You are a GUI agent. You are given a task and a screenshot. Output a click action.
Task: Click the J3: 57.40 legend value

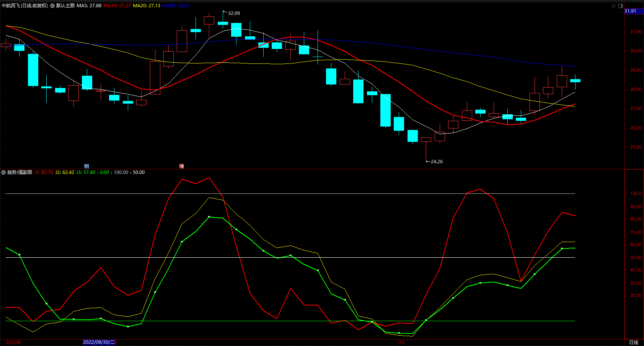click(86, 172)
